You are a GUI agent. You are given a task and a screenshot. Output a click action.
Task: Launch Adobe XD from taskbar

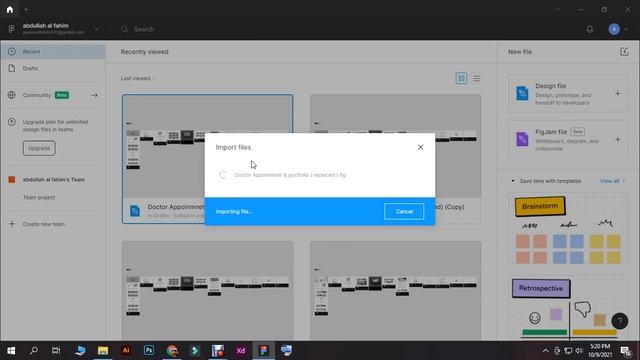pos(241,351)
